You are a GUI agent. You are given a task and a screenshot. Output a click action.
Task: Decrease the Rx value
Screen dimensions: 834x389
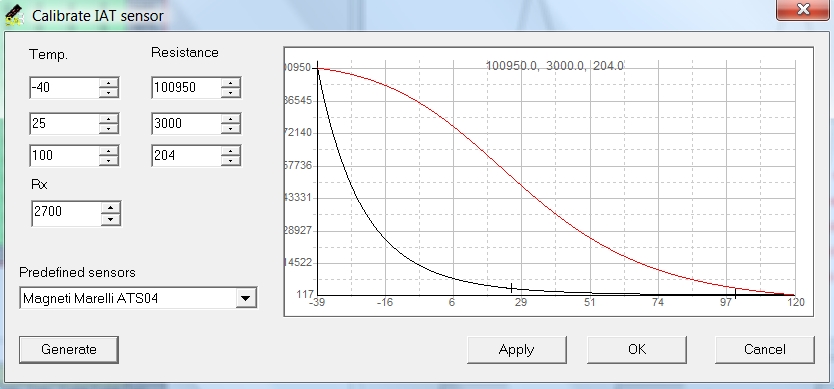(110, 219)
